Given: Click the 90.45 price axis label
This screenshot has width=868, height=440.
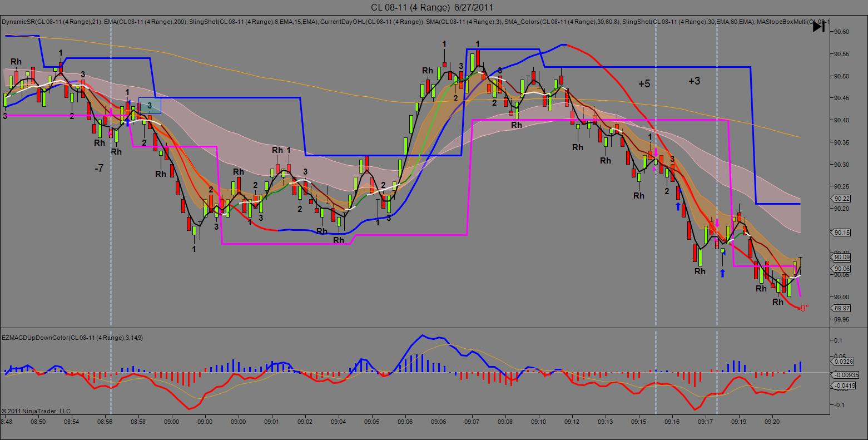Looking at the screenshot, I should [842, 98].
